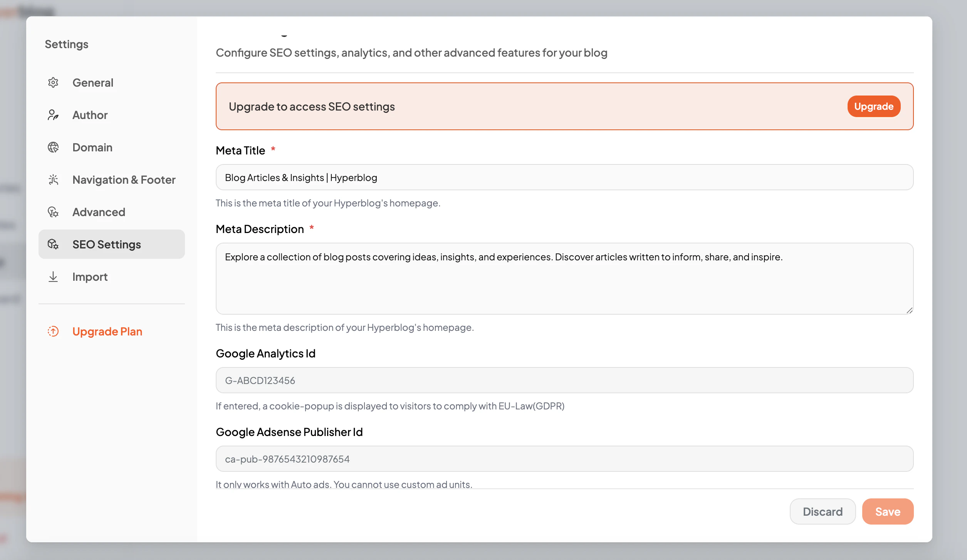Image resolution: width=967 pixels, height=560 pixels.
Task: Select the Author person icon
Action: coord(53,115)
